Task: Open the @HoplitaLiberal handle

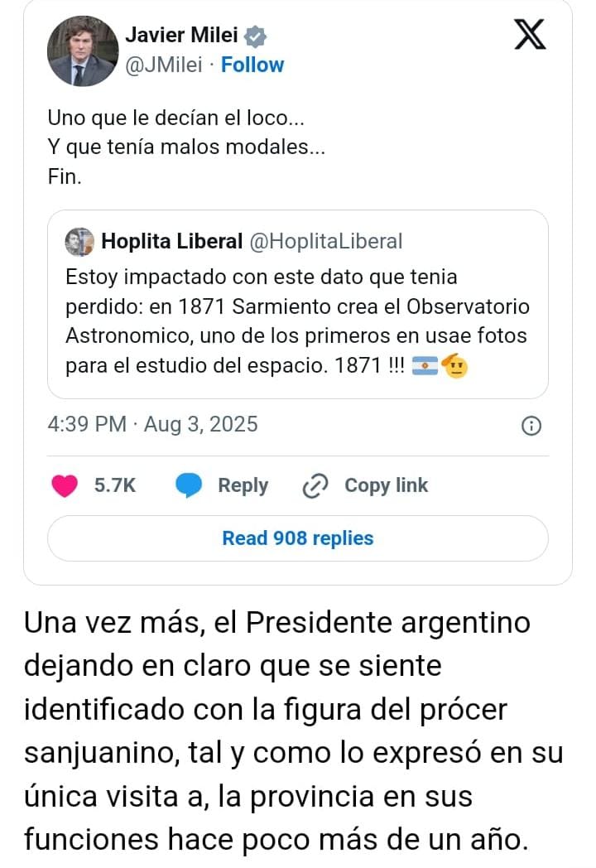Action: tap(325, 241)
